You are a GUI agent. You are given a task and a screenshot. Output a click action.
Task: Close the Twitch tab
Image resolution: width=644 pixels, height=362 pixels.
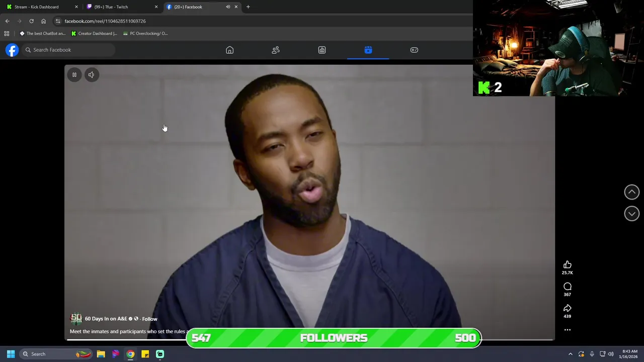156,7
